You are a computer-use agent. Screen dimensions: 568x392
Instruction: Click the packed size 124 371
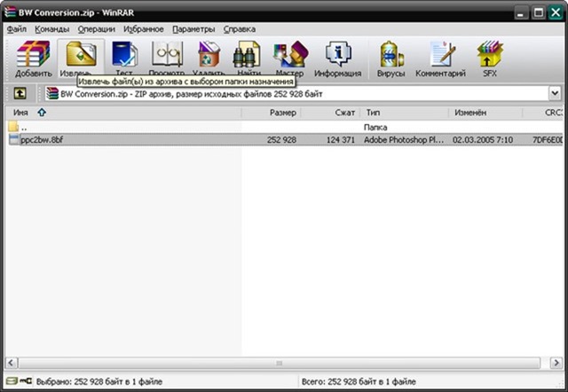(341, 140)
